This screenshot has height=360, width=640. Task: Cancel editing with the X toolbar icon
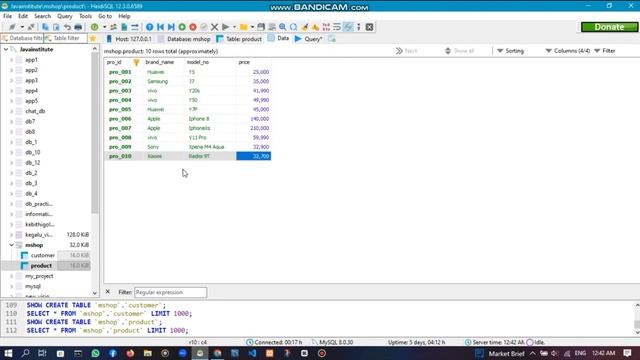(x=214, y=27)
